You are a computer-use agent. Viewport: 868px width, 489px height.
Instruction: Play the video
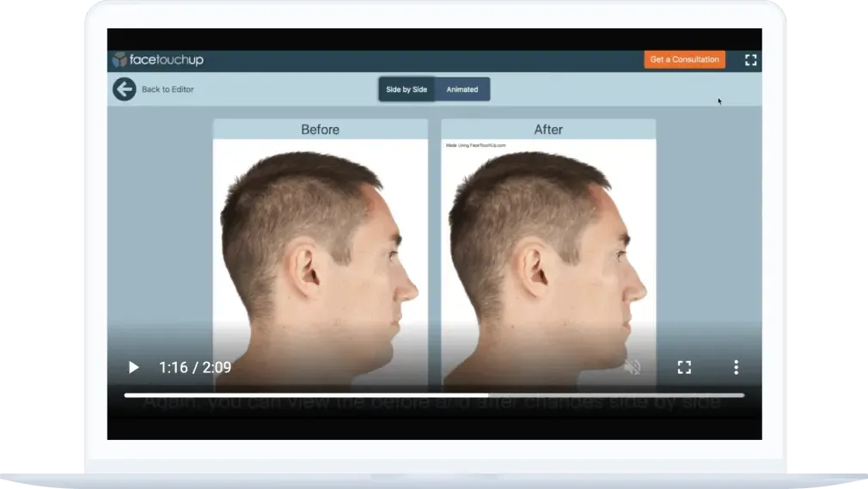point(133,368)
